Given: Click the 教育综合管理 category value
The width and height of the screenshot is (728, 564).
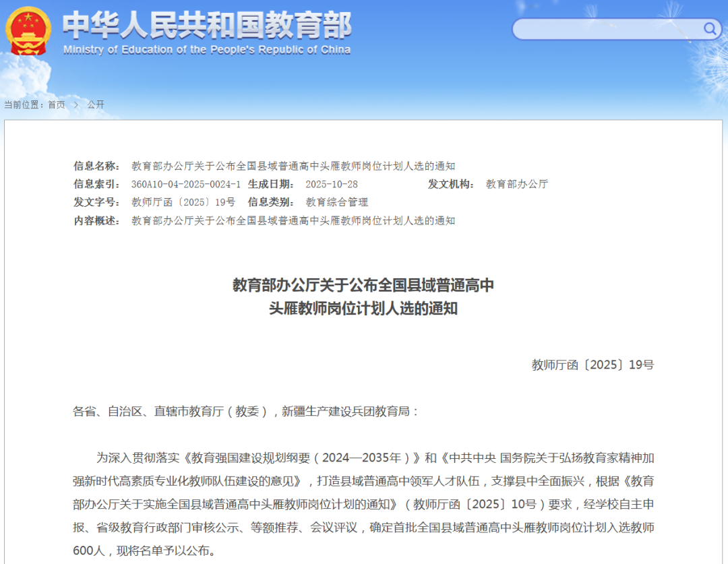Looking at the screenshot, I should (337, 202).
